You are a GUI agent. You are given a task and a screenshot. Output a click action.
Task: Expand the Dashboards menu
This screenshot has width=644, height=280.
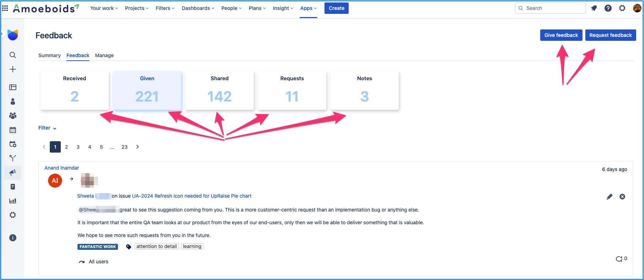pyautogui.click(x=198, y=8)
